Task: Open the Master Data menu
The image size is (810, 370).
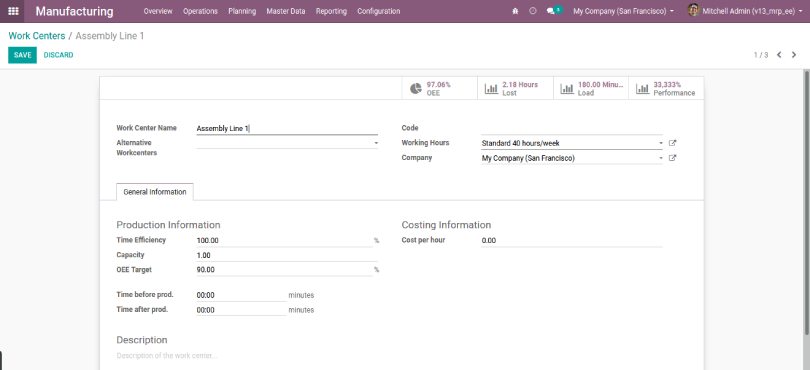Action: point(286,11)
